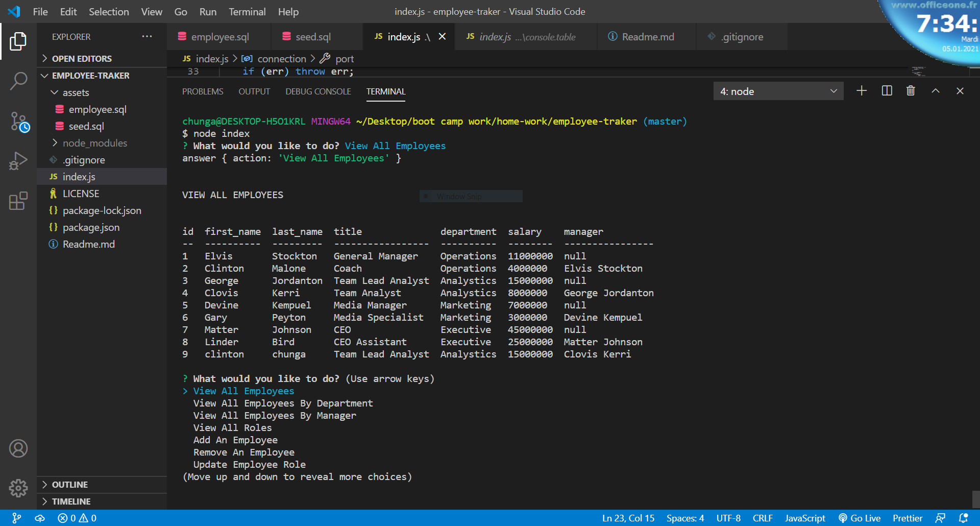Kill the active terminal with trash icon

pyautogui.click(x=911, y=91)
